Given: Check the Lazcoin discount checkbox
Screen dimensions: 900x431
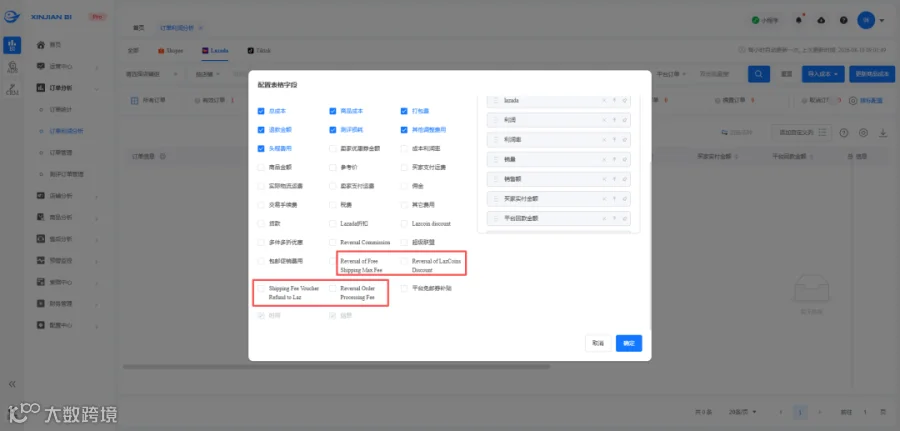Looking at the screenshot, I should (405, 223).
